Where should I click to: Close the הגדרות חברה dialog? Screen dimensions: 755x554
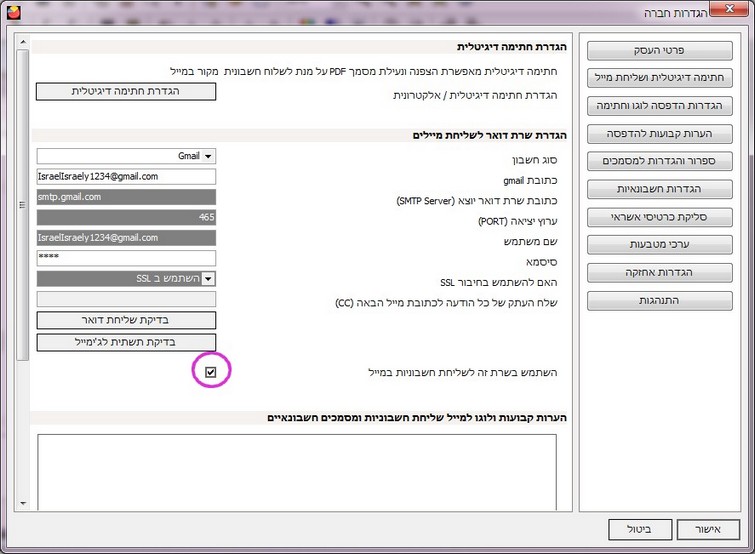tap(729, 9)
